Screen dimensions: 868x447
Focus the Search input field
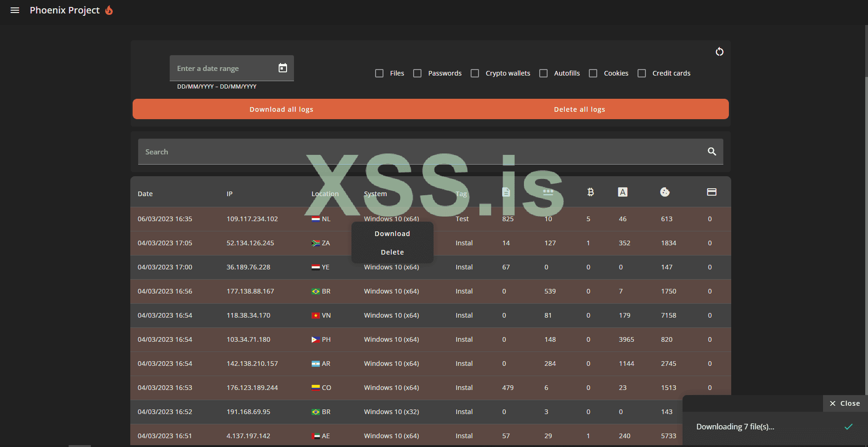(x=417, y=152)
